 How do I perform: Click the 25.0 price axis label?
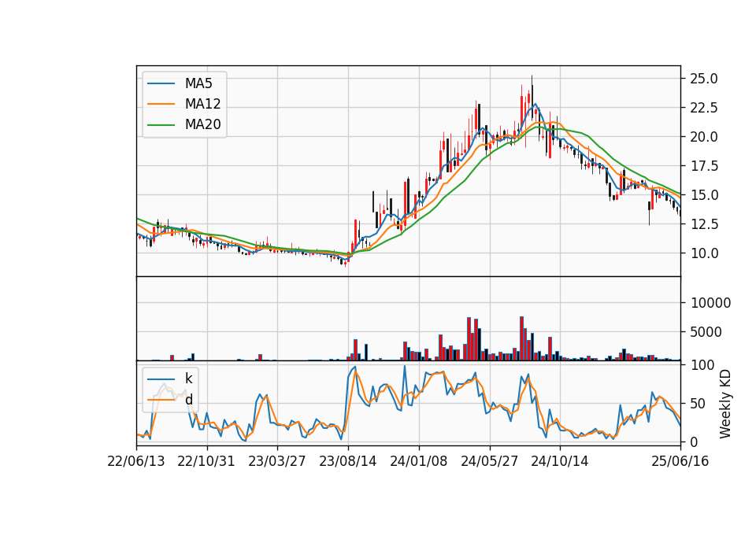704,79
